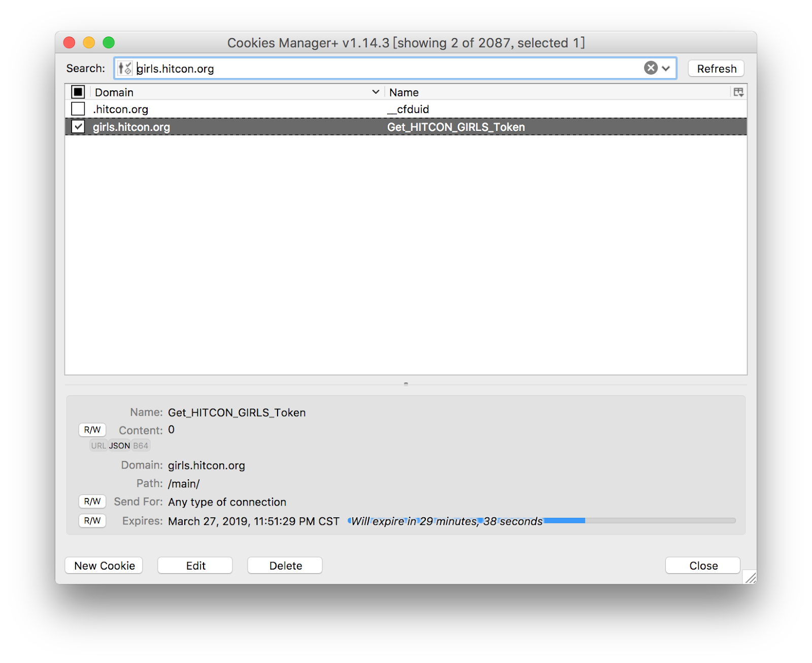Click the Any type of connection text
The height and width of the screenshot is (663, 812).
click(x=227, y=502)
